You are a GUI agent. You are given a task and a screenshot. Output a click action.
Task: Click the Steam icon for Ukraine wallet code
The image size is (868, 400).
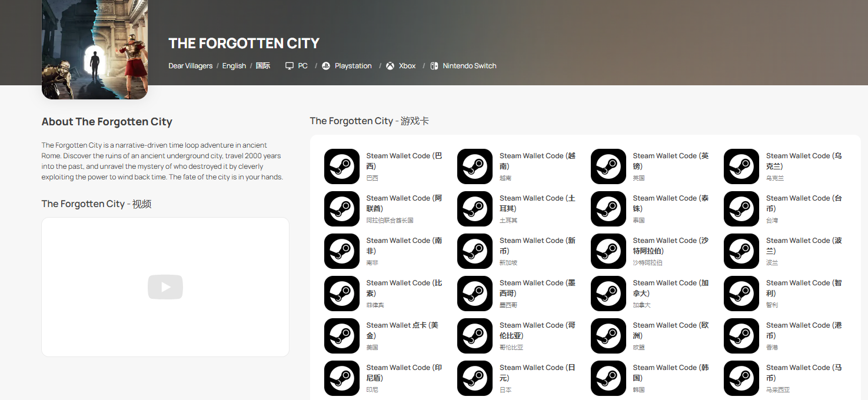(x=741, y=166)
